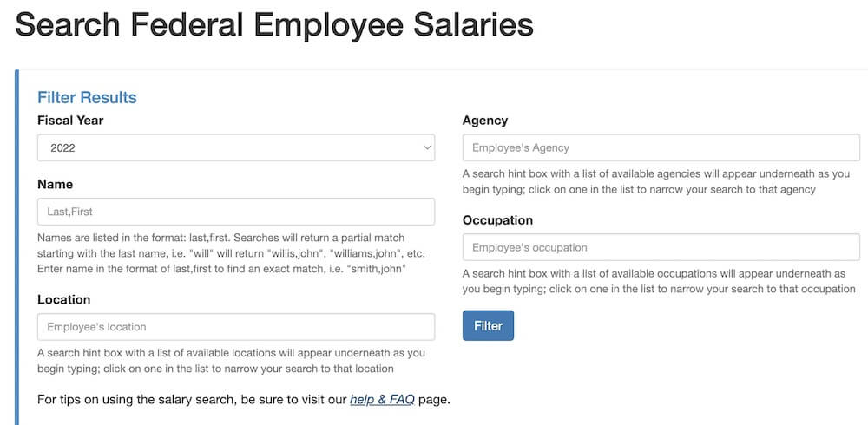
Task: Focus the Name field with Last,First placeholder
Action: click(236, 212)
